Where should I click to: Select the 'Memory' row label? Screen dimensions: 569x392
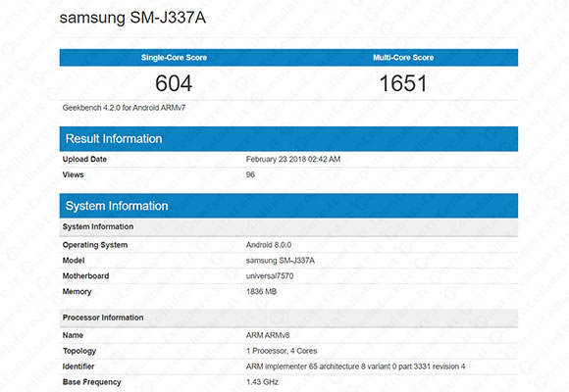[77, 292]
